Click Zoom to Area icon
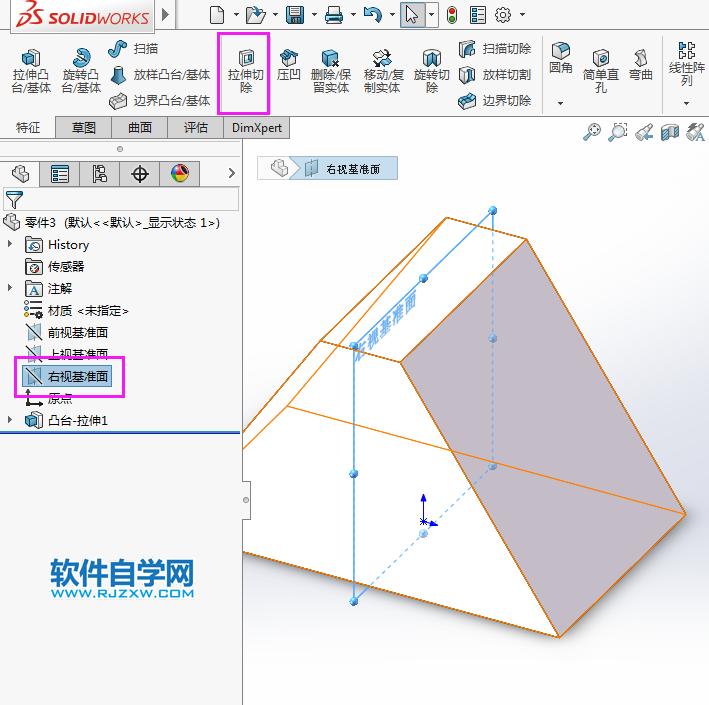This screenshot has height=705, width=709. 618,132
